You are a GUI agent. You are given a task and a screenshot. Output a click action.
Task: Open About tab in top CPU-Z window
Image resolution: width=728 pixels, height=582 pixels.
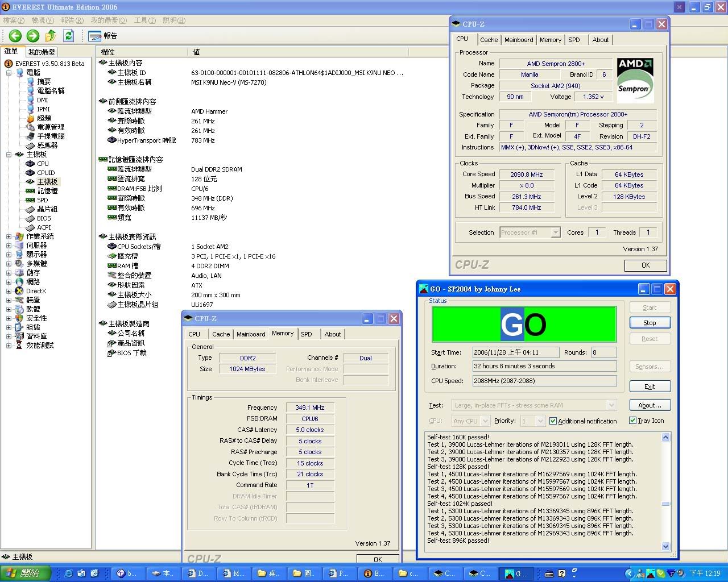[x=600, y=40]
